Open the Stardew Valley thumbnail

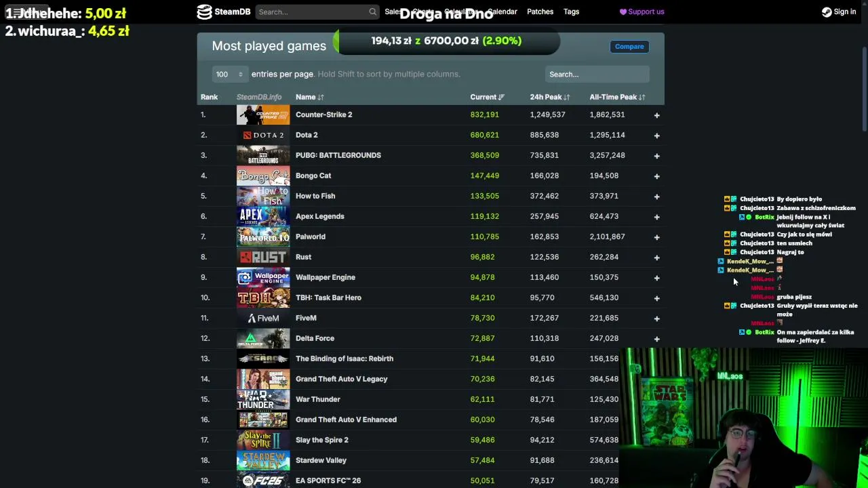click(x=263, y=460)
